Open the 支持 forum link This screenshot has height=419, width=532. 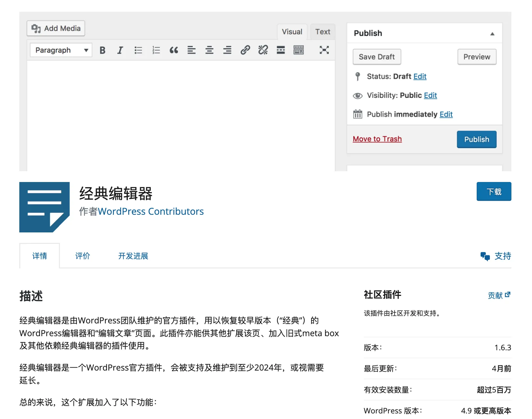pyautogui.click(x=496, y=256)
